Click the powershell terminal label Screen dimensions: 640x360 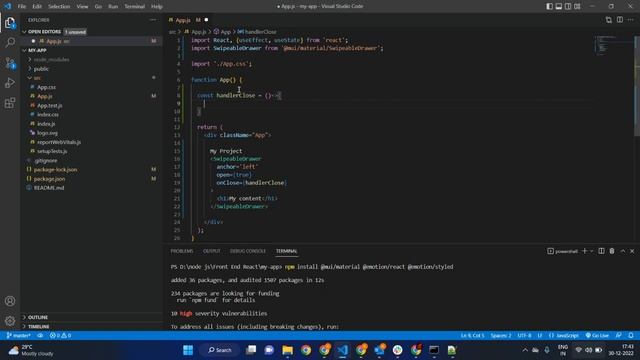tap(563, 251)
